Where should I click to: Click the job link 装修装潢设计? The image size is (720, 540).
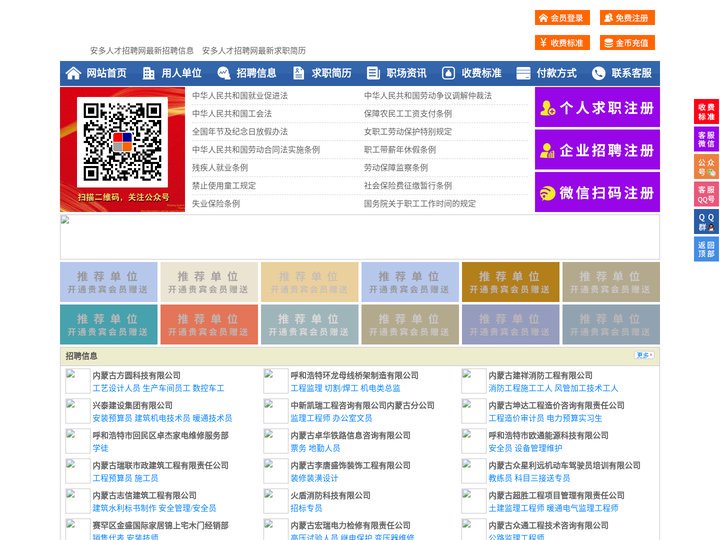(x=314, y=478)
